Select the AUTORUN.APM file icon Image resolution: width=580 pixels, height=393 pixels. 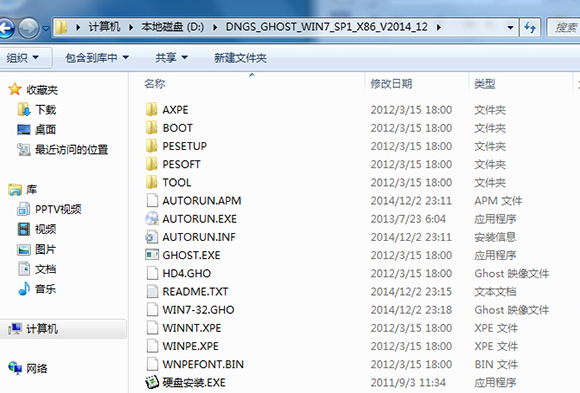152,201
